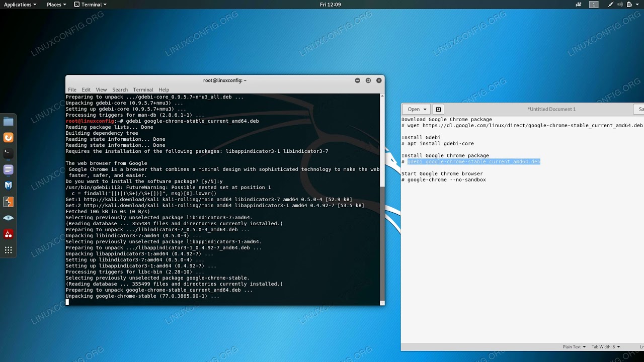Minimize the terminal window

pyautogui.click(x=358, y=80)
